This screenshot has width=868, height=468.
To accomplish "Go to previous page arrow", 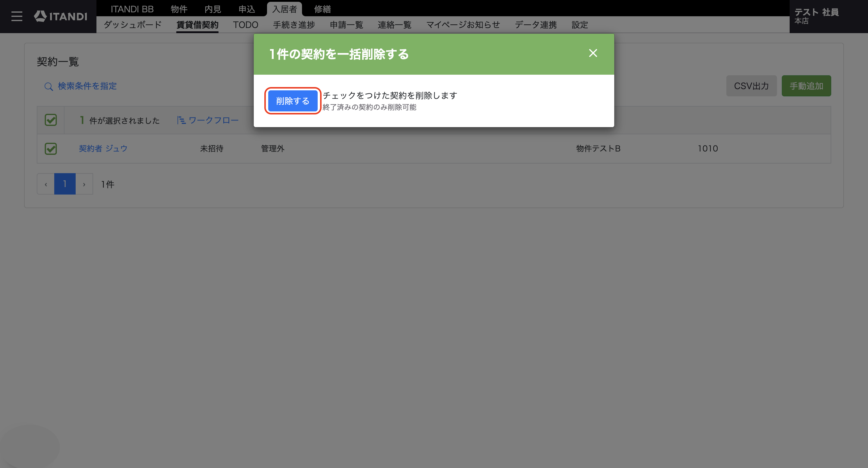I will (46, 184).
